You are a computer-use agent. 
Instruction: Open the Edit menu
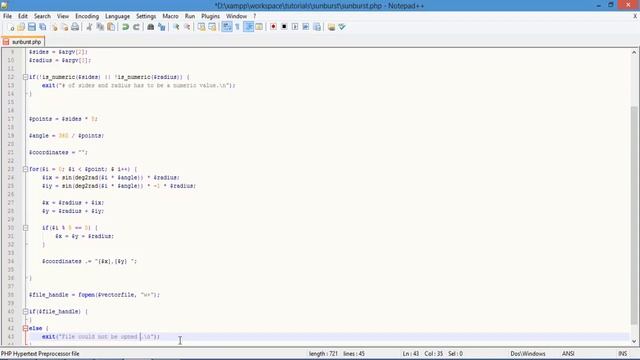click(x=23, y=16)
